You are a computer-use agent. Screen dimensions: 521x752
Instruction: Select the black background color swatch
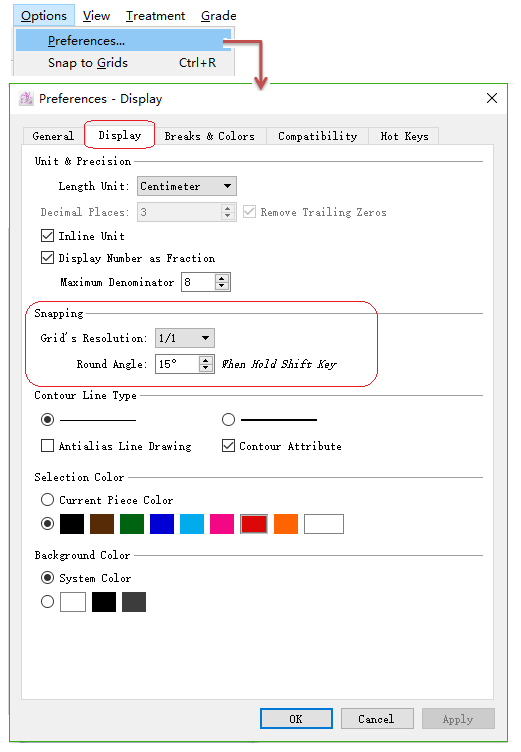pyautogui.click(x=104, y=602)
